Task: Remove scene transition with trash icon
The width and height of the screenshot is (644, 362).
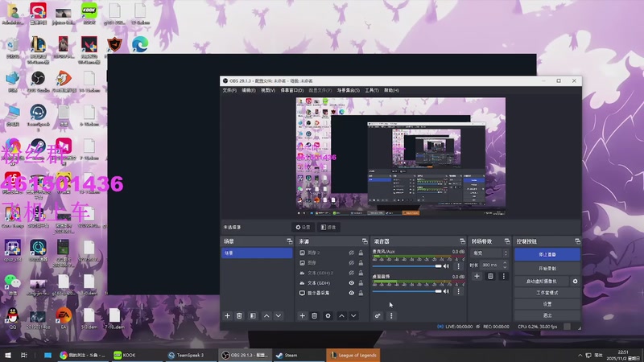Action: click(490, 276)
